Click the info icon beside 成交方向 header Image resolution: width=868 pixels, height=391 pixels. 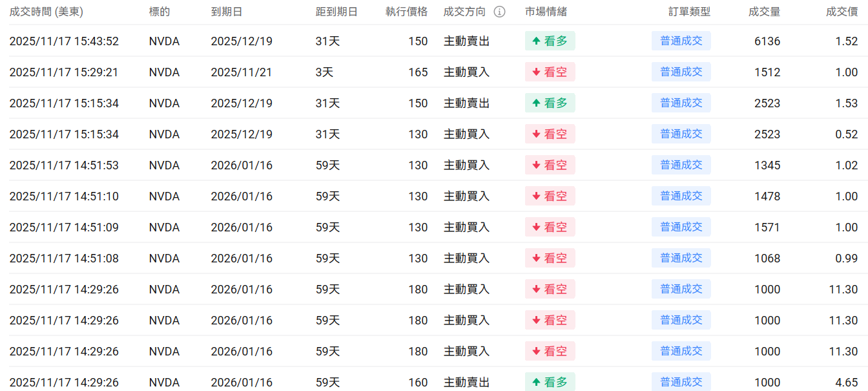499,12
